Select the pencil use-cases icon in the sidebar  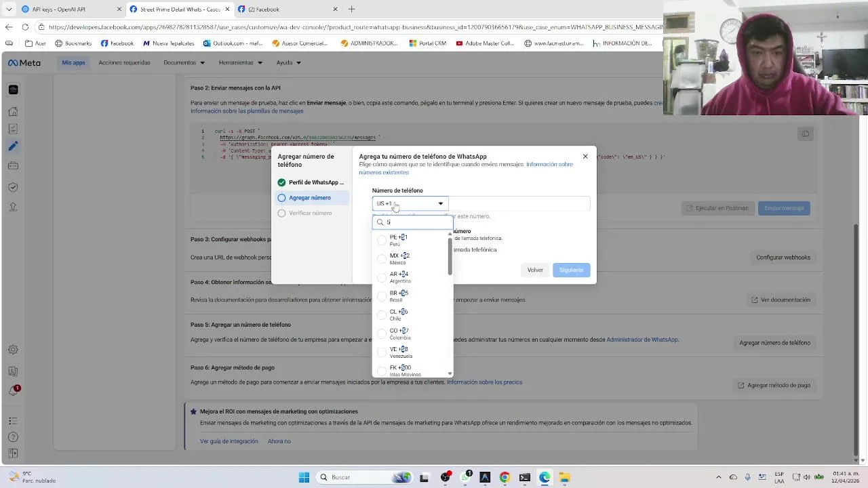point(13,146)
